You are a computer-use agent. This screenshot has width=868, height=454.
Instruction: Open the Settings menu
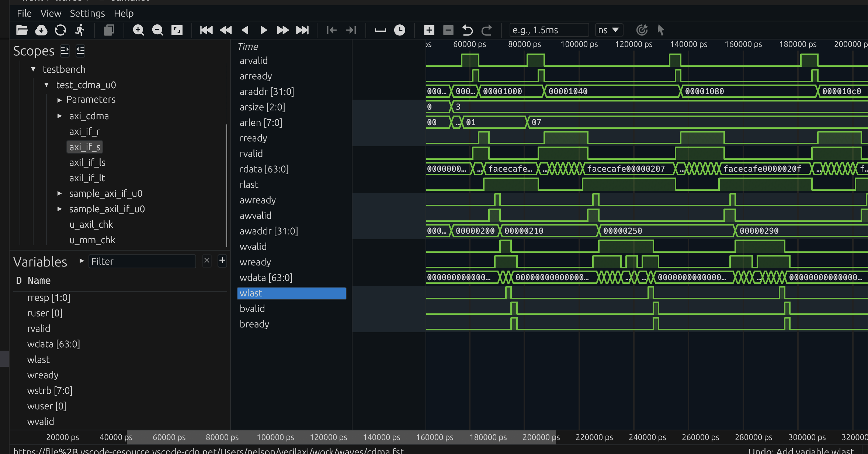(x=87, y=13)
